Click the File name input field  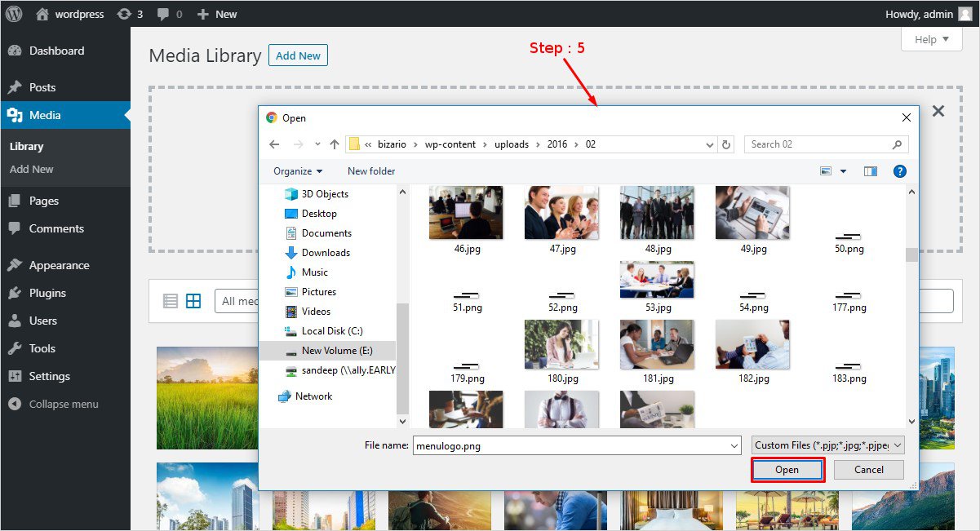tap(575, 445)
